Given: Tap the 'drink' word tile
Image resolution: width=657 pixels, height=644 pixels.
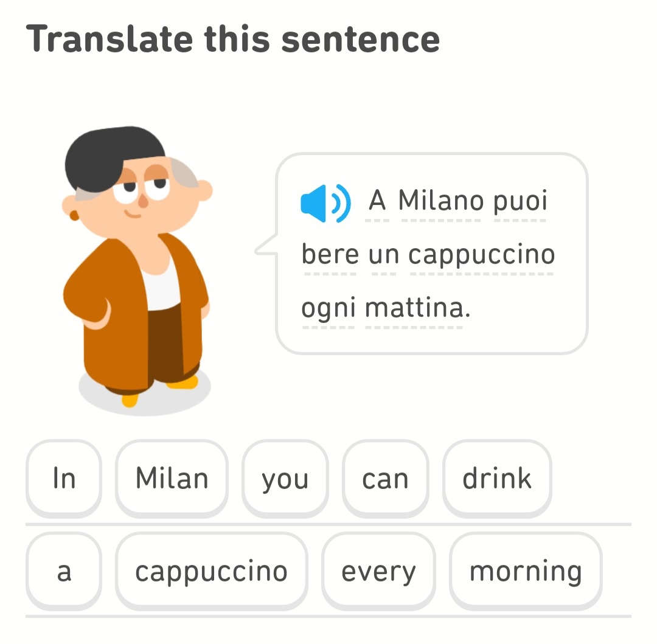Looking at the screenshot, I should (x=497, y=479).
